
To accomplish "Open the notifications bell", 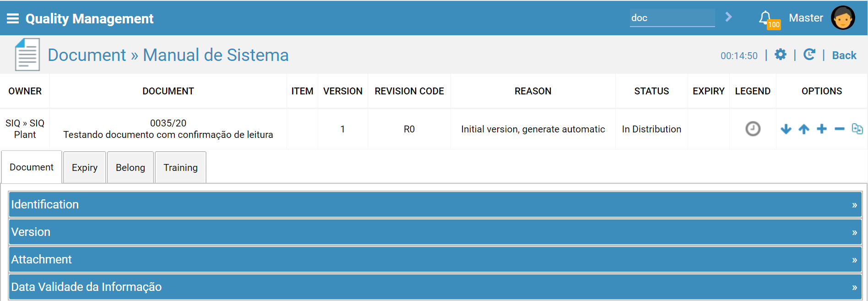I will coord(765,17).
